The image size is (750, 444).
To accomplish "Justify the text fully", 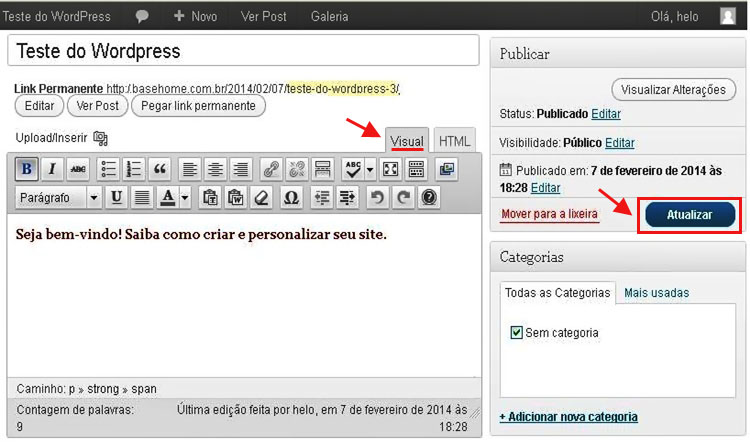I will click(x=142, y=197).
